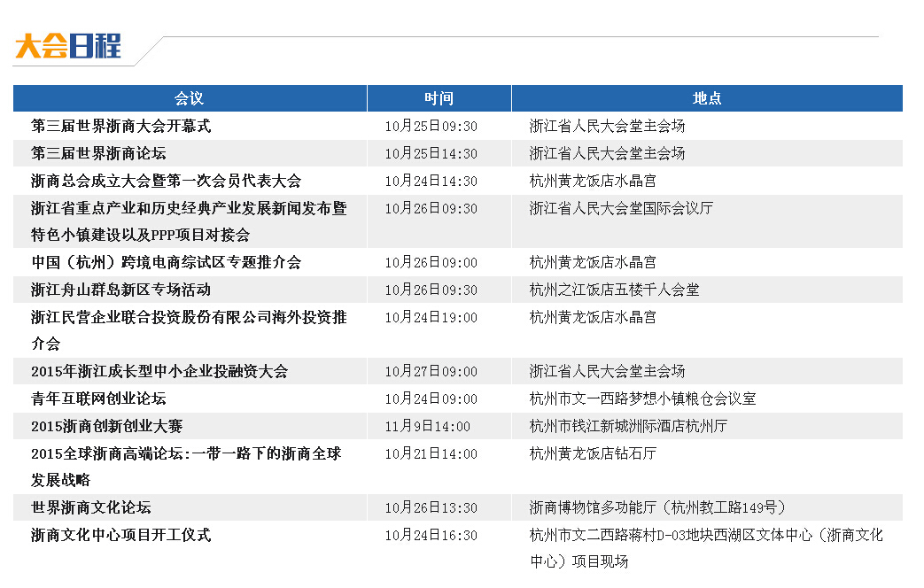The image size is (924, 588).
Task: Click 青年互联网创业论坛 meeting title
Action: [x=98, y=398]
